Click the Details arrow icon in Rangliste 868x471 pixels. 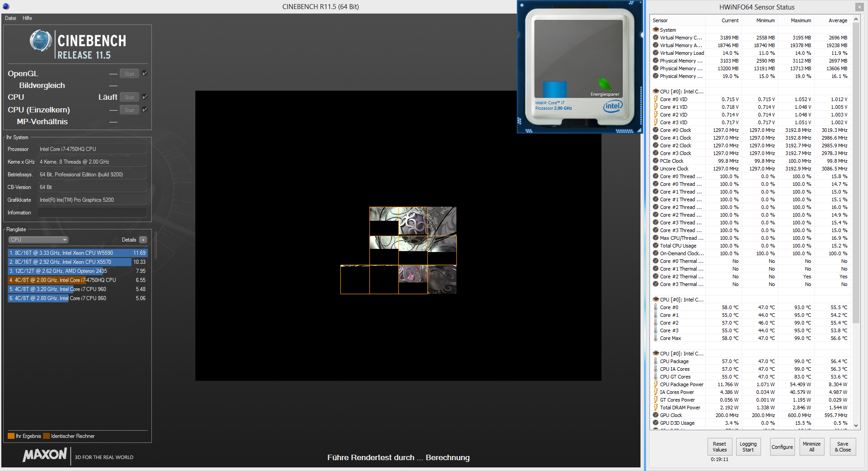[143, 240]
